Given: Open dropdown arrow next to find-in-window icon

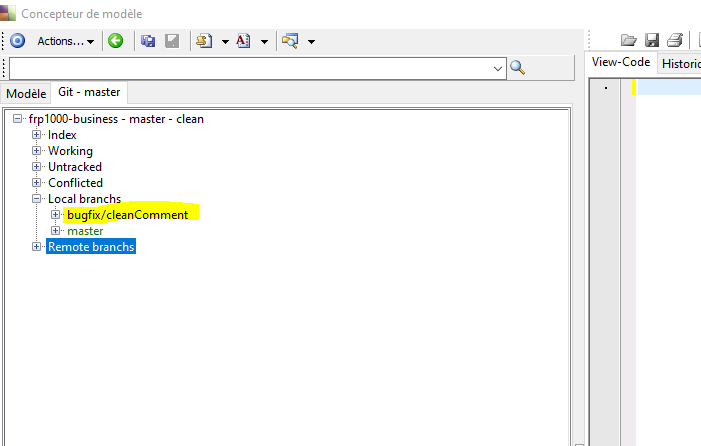Looking at the screenshot, I should pyautogui.click(x=312, y=42).
